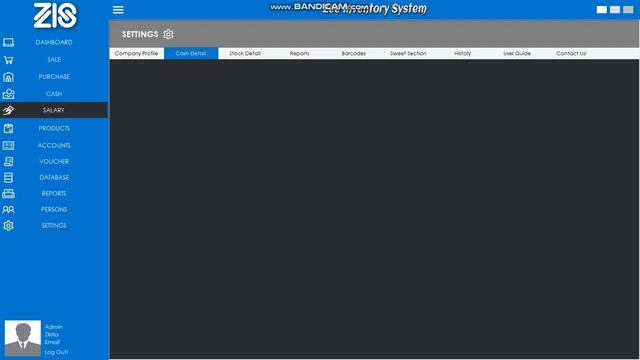Image resolution: width=640 pixels, height=360 pixels.
Task: Click the ZIS logo
Action: pyautogui.click(x=55, y=16)
